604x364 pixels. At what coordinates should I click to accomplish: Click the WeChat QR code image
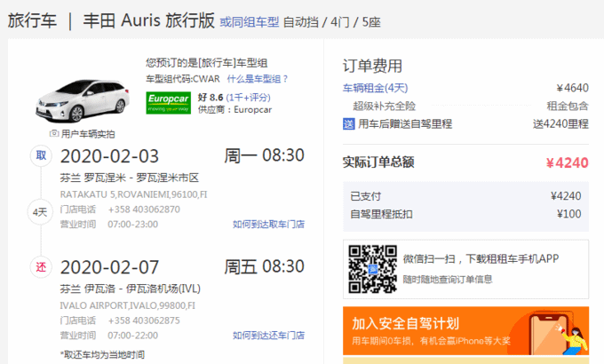click(372, 269)
